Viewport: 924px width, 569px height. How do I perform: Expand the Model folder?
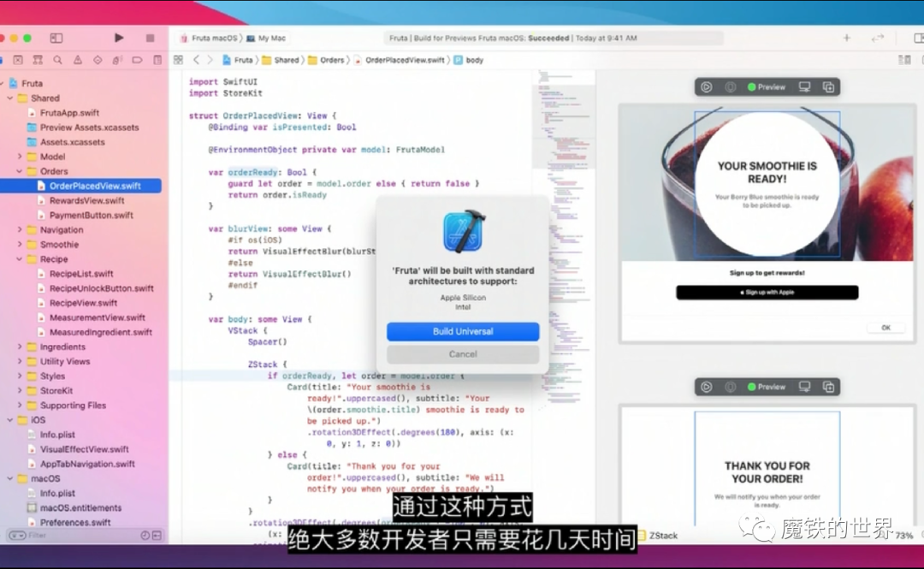point(20,157)
